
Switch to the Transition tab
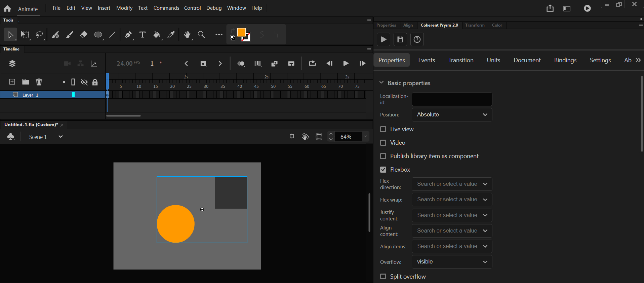pos(461,60)
